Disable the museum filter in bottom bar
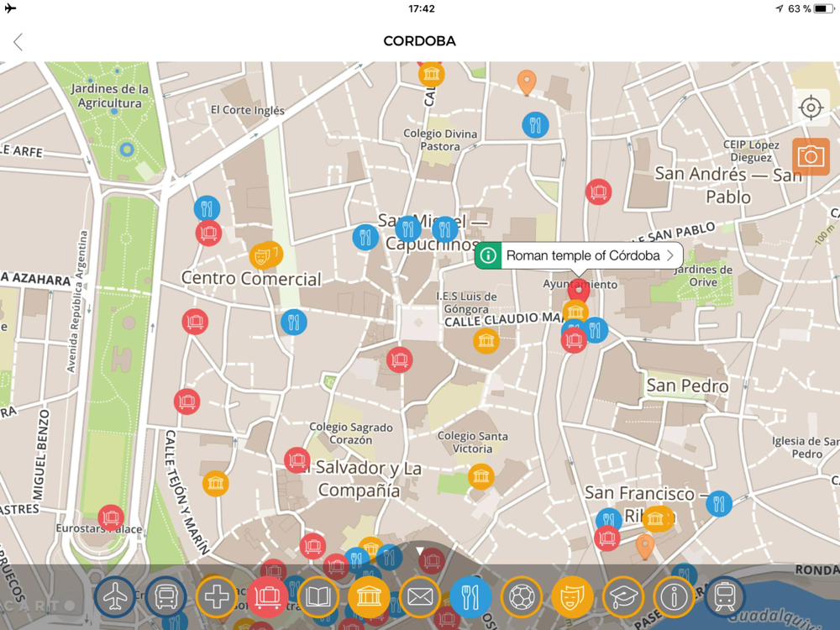The image size is (840, 630). pos(369,596)
